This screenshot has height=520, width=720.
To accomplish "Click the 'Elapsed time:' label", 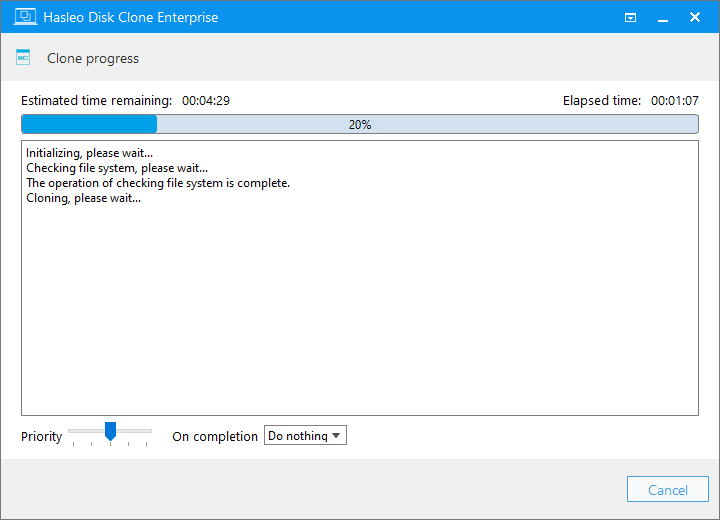I will (602, 101).
